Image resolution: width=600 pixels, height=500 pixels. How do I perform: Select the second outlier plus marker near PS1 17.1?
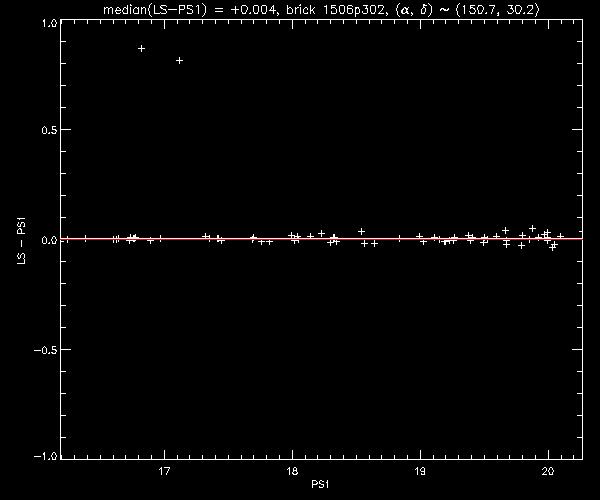pyautogui.click(x=179, y=60)
